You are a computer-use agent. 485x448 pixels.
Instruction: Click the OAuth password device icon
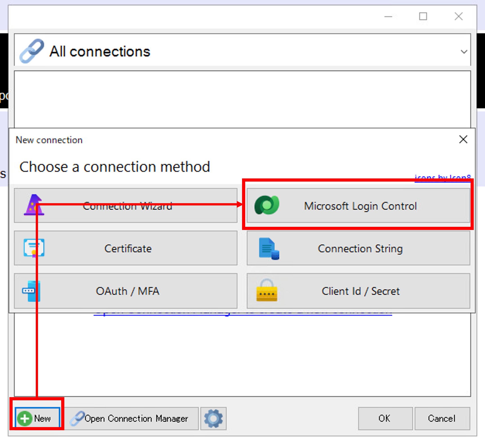pos(31,291)
